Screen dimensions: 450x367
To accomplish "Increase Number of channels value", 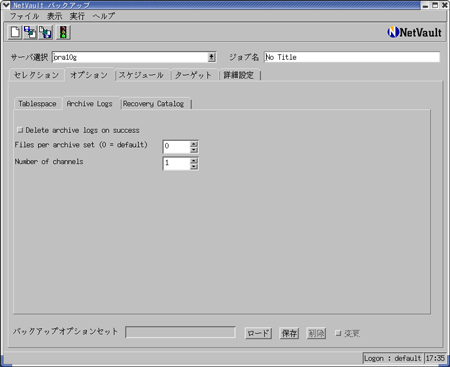I will 194,161.
